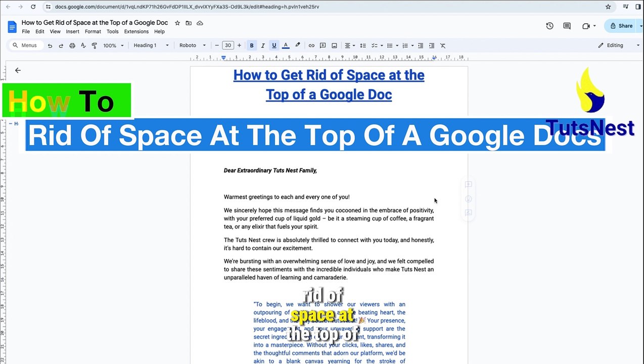Click the insert link icon
The image size is (644, 364).
coord(311,45)
